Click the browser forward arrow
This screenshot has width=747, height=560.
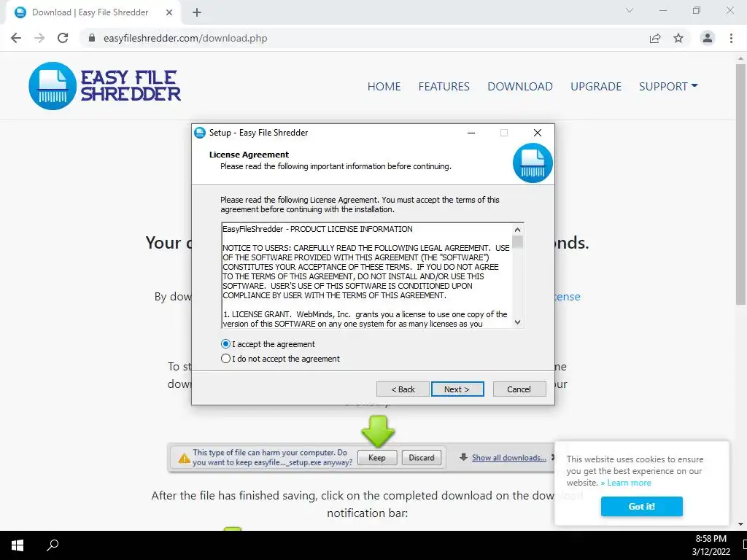pyautogui.click(x=39, y=38)
